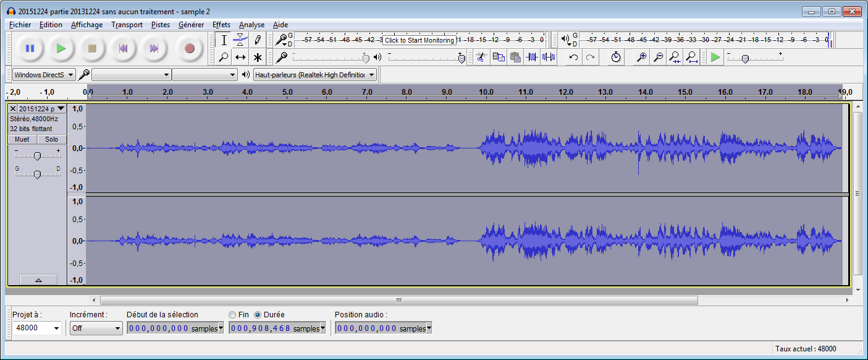Viewport: 868px width, 360px height.
Task: Click the track pan slider
Action: 37,174
